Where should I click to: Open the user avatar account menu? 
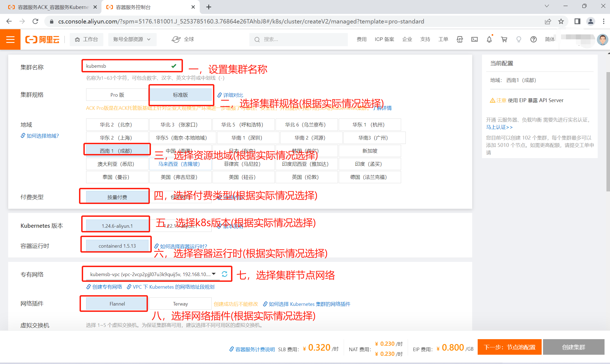[602, 40]
